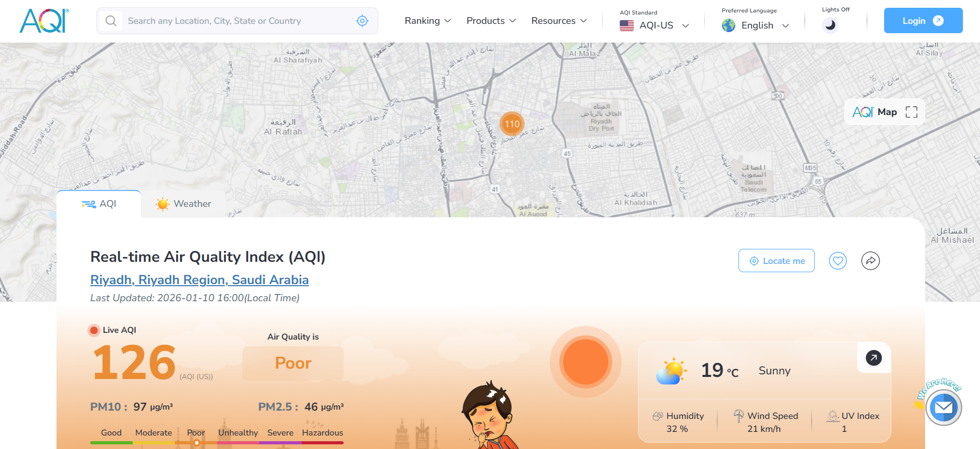Viewport: 980px width, 449px height.
Task: Open the We Are Here mail chat icon
Action: tap(944, 408)
